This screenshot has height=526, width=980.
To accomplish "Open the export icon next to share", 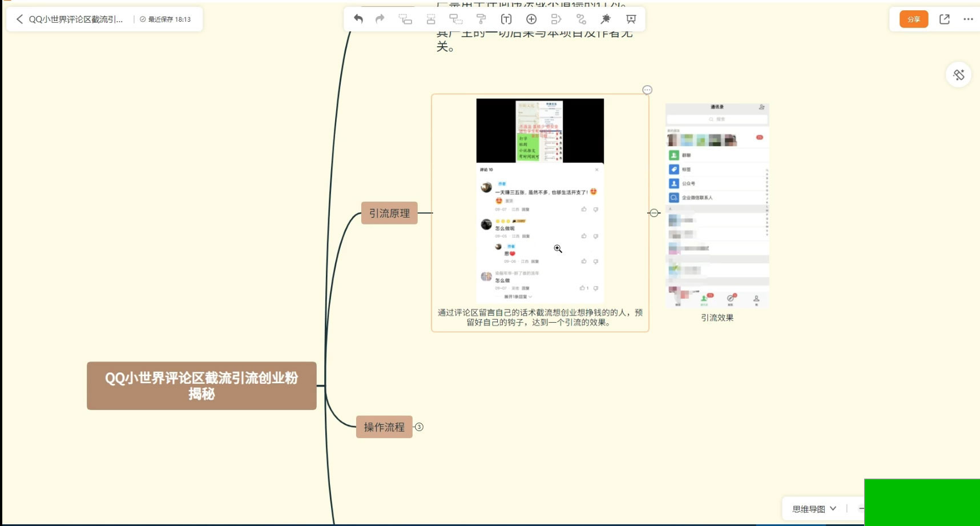I will tap(945, 19).
